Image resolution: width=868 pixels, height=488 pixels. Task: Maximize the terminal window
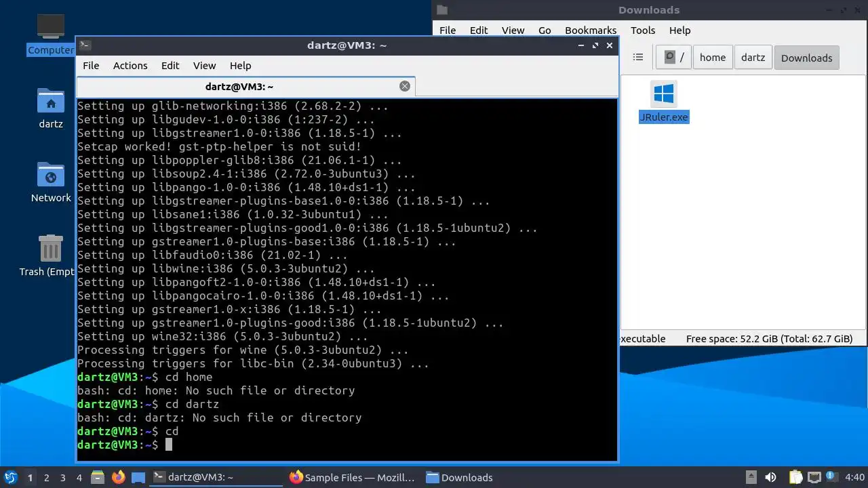pyautogui.click(x=595, y=45)
